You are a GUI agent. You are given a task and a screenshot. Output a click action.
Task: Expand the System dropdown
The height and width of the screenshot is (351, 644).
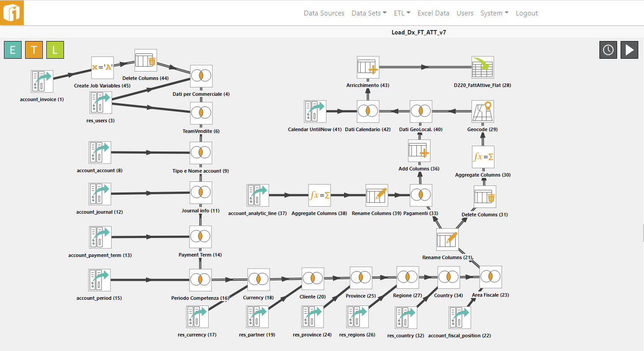(494, 13)
